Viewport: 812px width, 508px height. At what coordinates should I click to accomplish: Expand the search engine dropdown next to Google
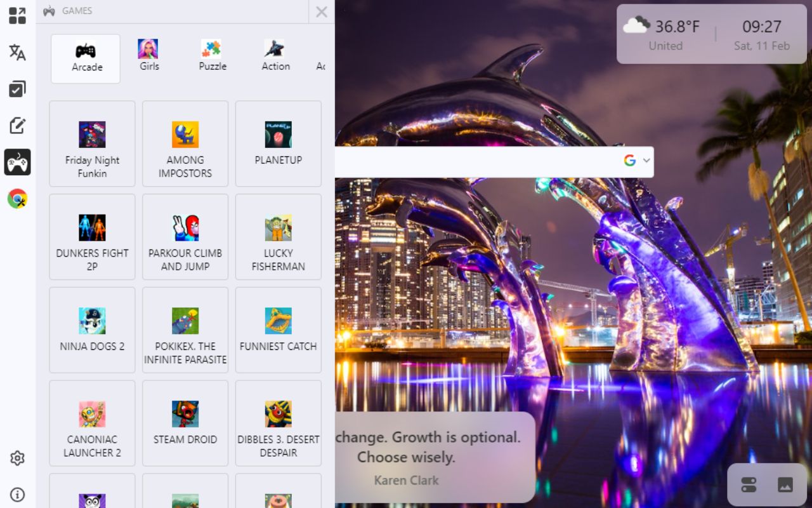(646, 161)
